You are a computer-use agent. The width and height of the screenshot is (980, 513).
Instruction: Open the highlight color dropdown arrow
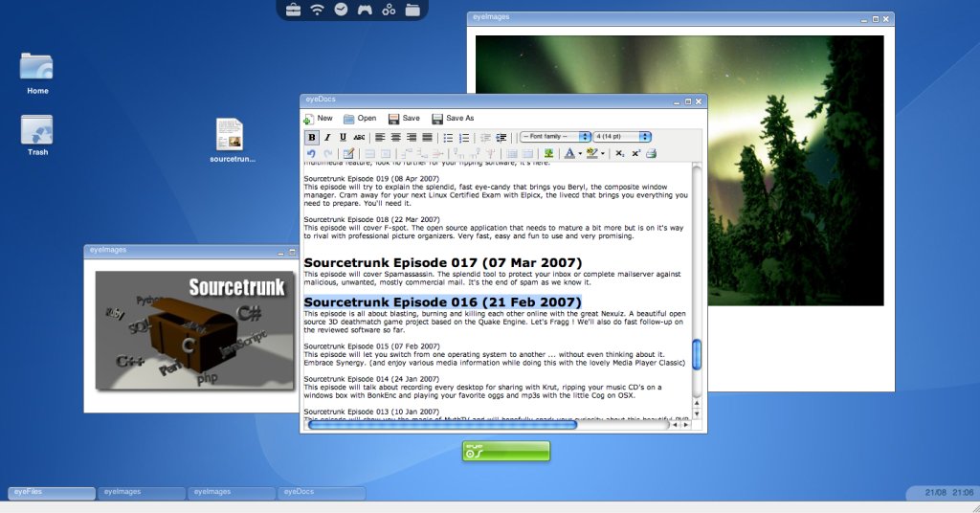(603, 154)
